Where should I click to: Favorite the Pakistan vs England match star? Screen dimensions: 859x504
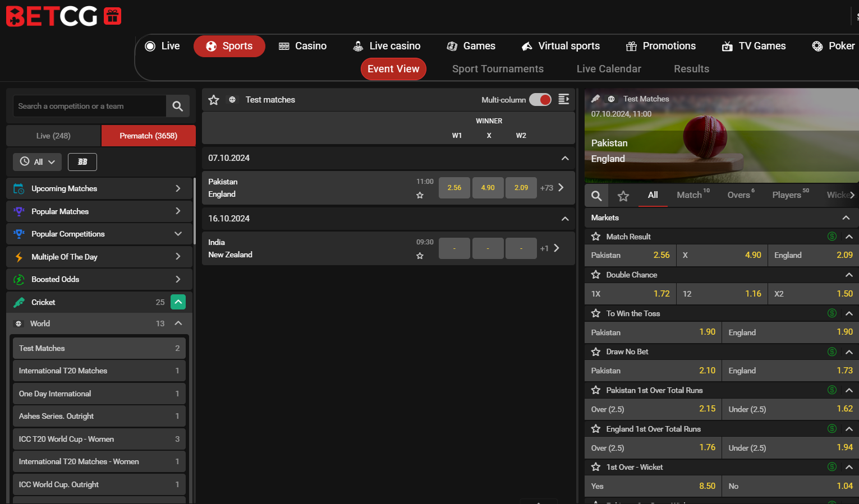420,195
